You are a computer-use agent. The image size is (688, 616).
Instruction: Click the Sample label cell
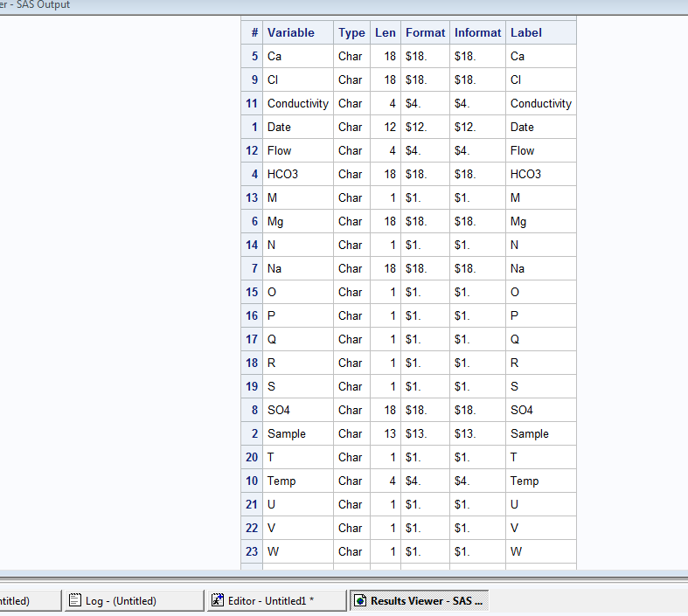pyautogui.click(x=541, y=434)
